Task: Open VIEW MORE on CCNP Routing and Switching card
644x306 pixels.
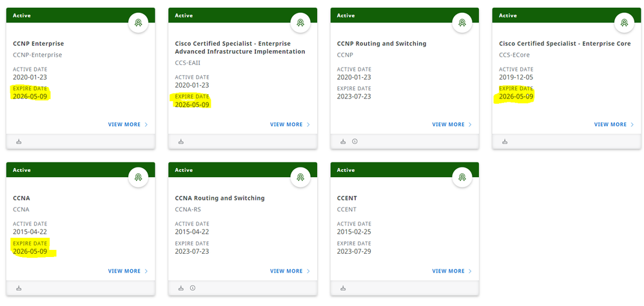Action: point(452,124)
